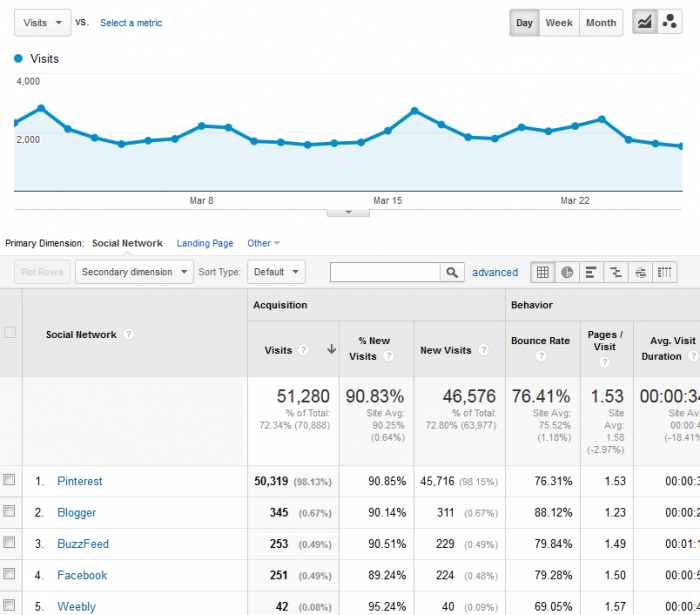Open help for Social Network column
Screen dimensions: 700x615
pyautogui.click(x=129, y=334)
